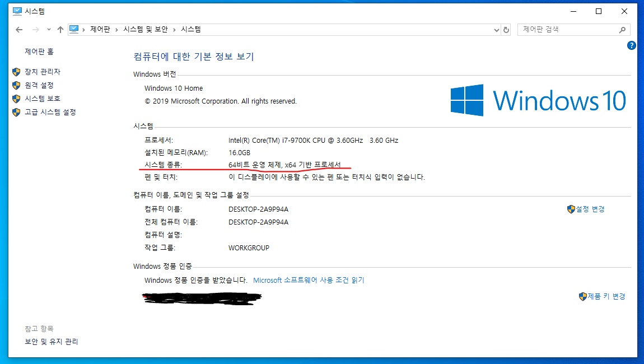Click shield icon beside 시스템 보호
Image resolution: width=644 pixels, height=364 pixels.
click(16, 99)
